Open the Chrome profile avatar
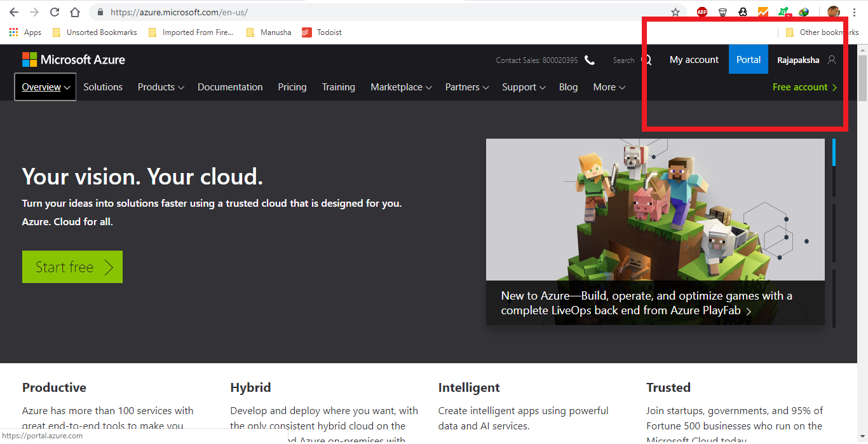The height and width of the screenshot is (444, 868). [834, 12]
